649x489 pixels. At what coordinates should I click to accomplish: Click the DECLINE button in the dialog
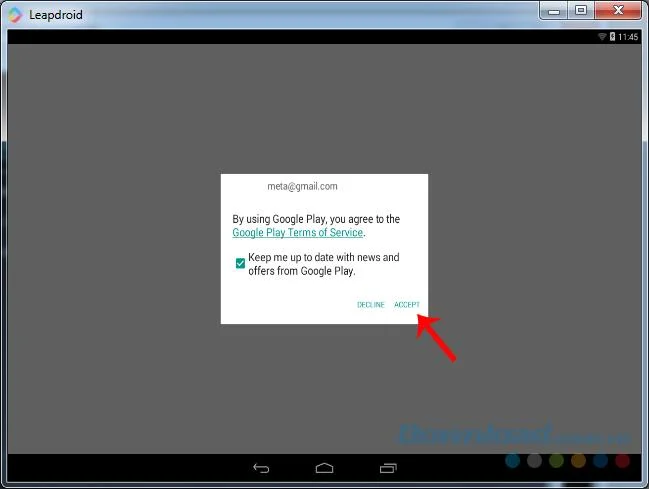click(370, 305)
